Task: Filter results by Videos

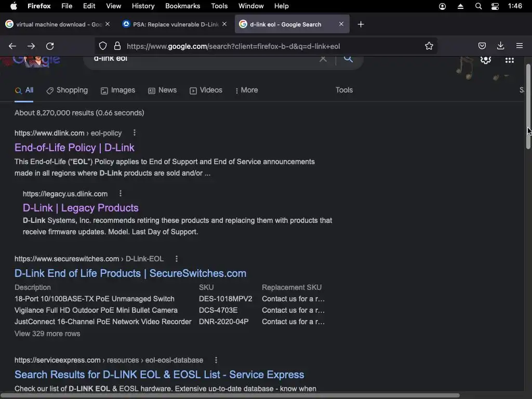Action: point(206,90)
